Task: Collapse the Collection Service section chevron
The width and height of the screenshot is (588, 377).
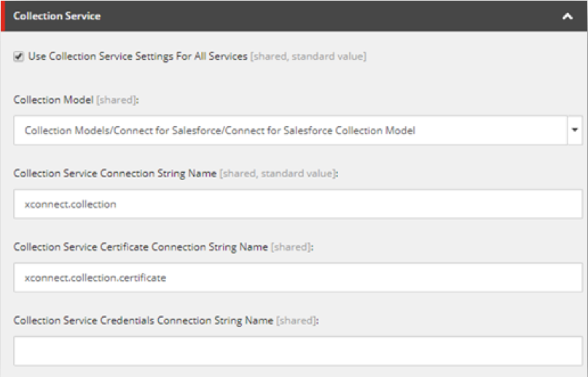Action: click(567, 16)
